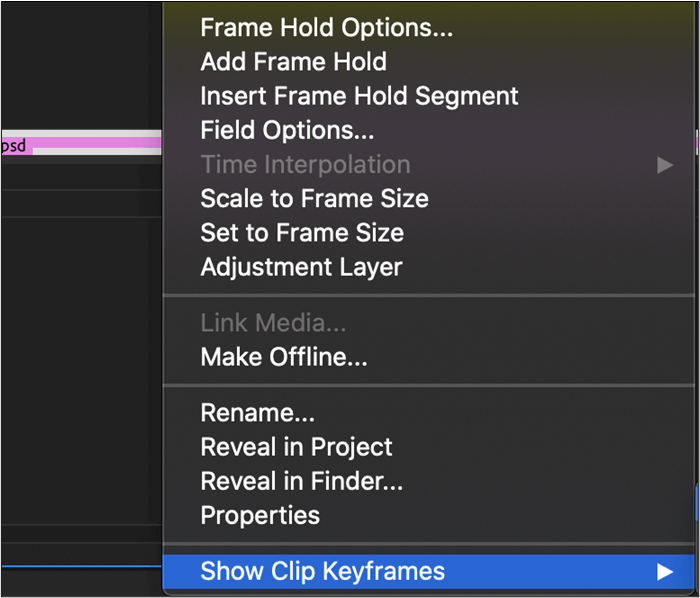
Task: Open clip Properties
Action: 260,515
